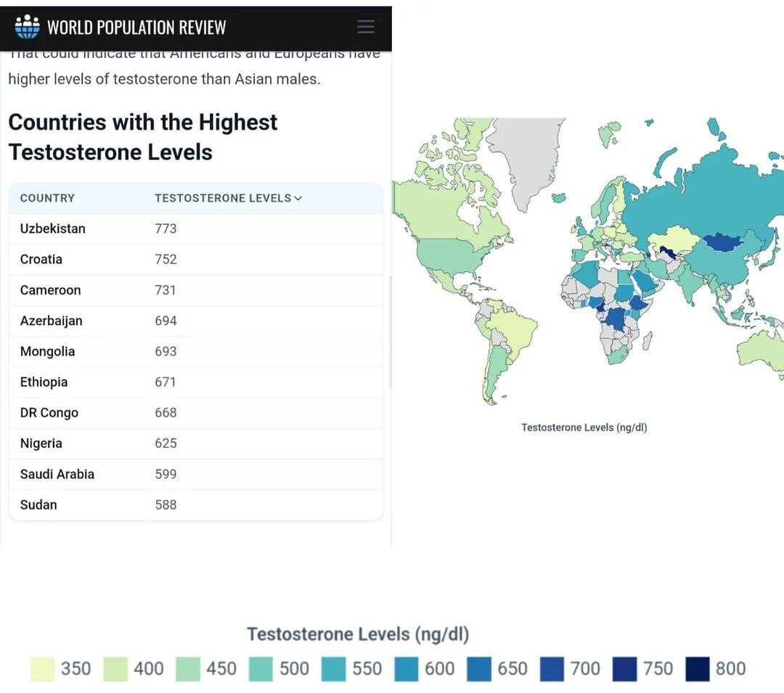Click the 350 legend color swatch
This screenshot has height=693, width=784.
[42, 669]
